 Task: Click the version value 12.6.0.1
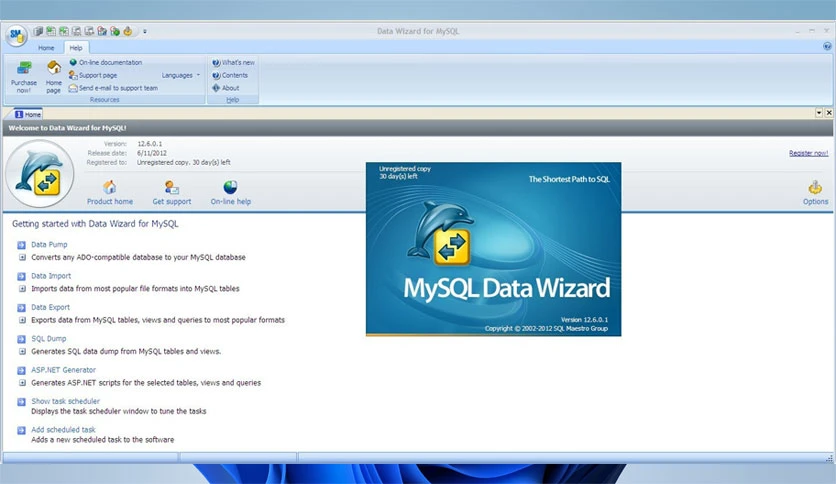click(x=149, y=144)
